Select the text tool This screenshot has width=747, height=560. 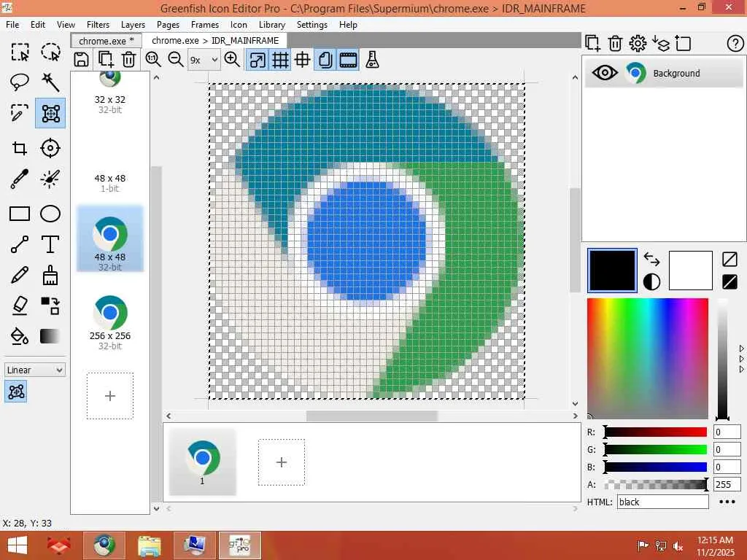coord(50,244)
